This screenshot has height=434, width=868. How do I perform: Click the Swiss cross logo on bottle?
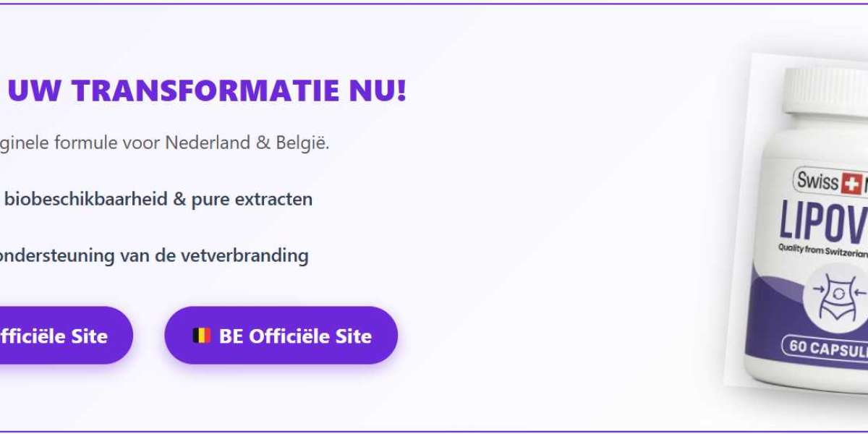click(x=851, y=182)
